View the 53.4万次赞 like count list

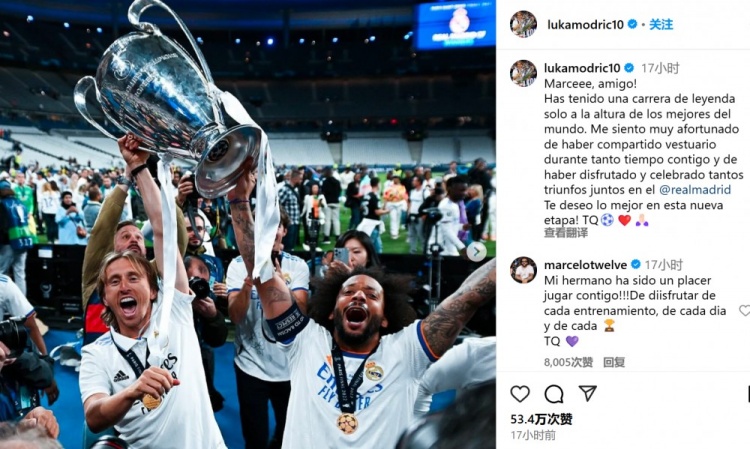click(x=541, y=419)
